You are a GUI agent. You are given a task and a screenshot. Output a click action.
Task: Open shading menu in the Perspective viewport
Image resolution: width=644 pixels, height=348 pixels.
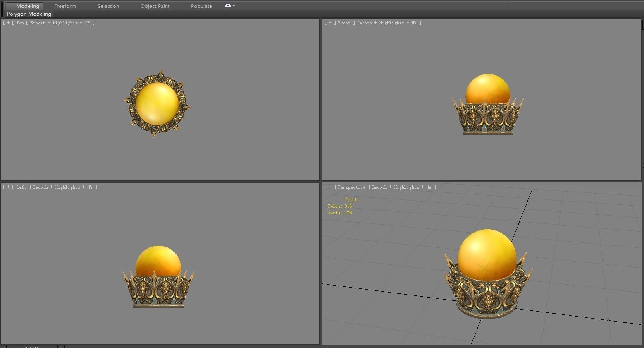(401, 187)
